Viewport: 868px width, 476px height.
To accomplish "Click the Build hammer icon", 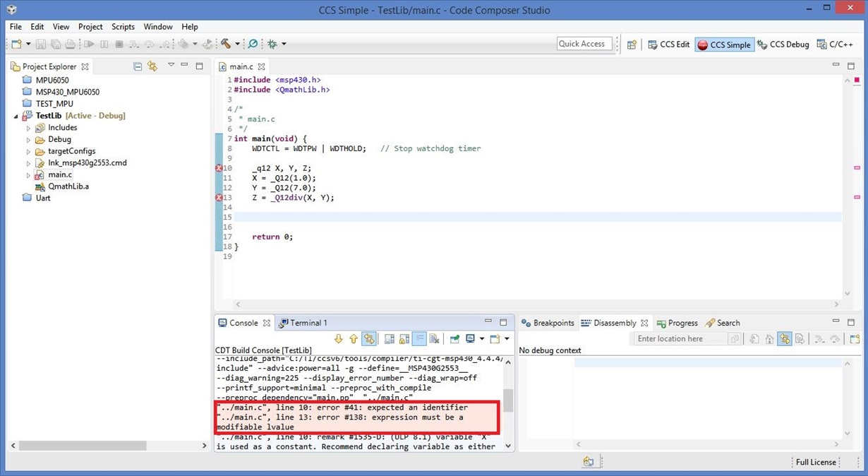I will (x=226, y=44).
